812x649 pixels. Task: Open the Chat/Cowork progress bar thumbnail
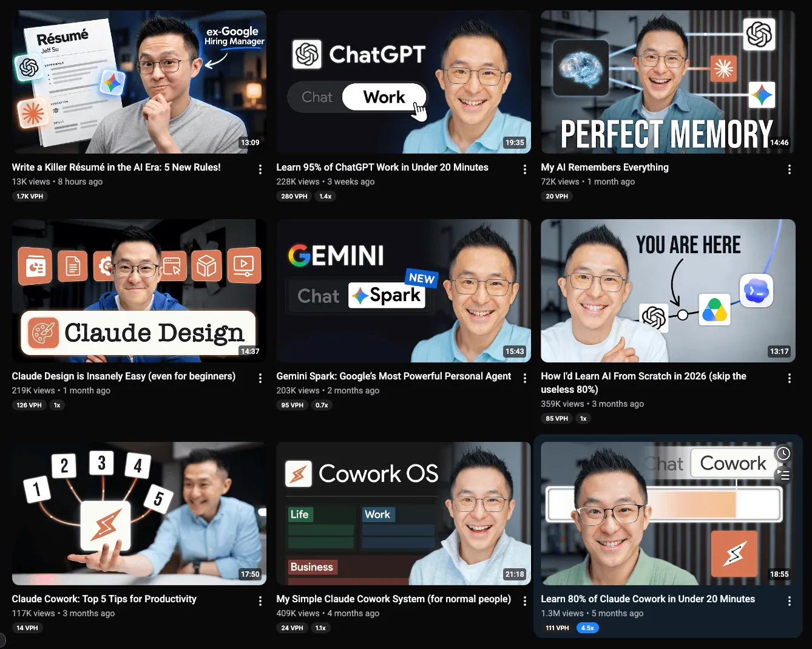[x=668, y=514]
